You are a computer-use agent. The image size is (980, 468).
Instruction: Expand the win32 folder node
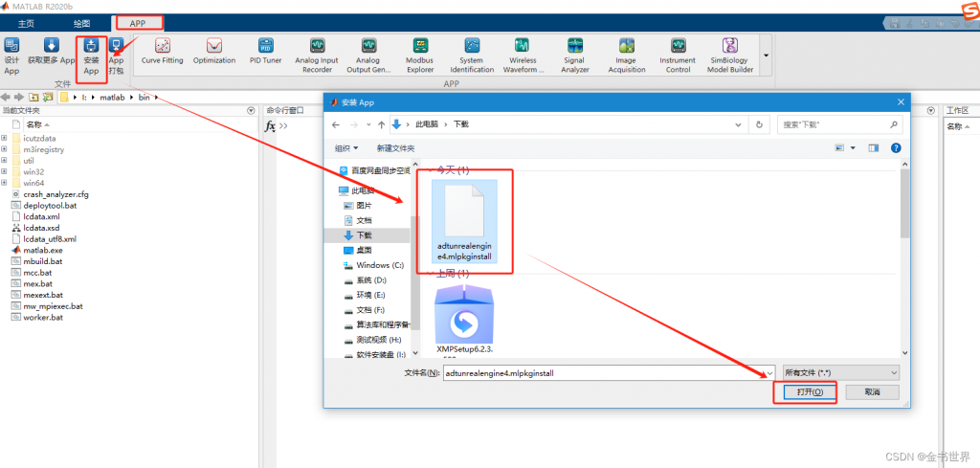[5, 172]
